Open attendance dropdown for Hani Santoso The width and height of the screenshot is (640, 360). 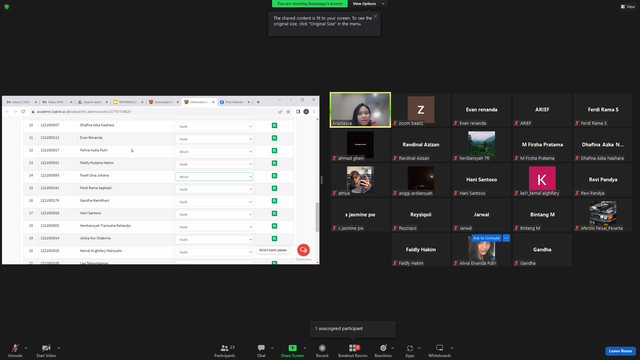[214, 214]
